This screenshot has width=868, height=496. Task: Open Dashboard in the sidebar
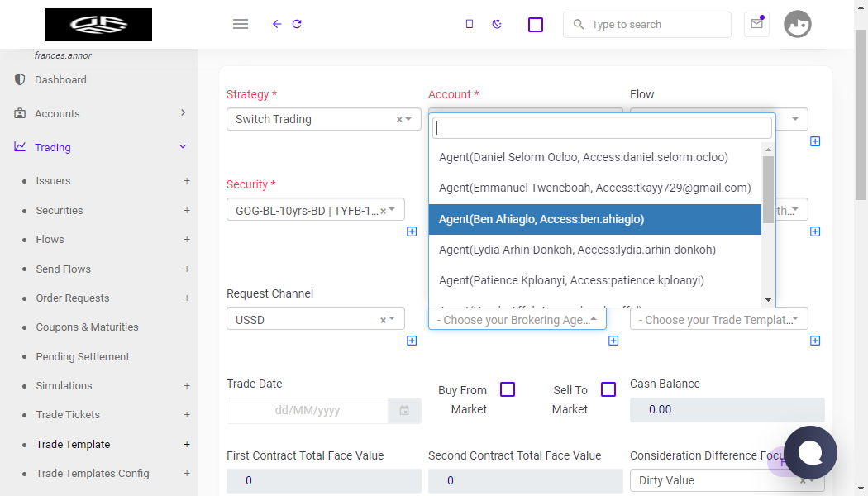[x=60, y=79]
